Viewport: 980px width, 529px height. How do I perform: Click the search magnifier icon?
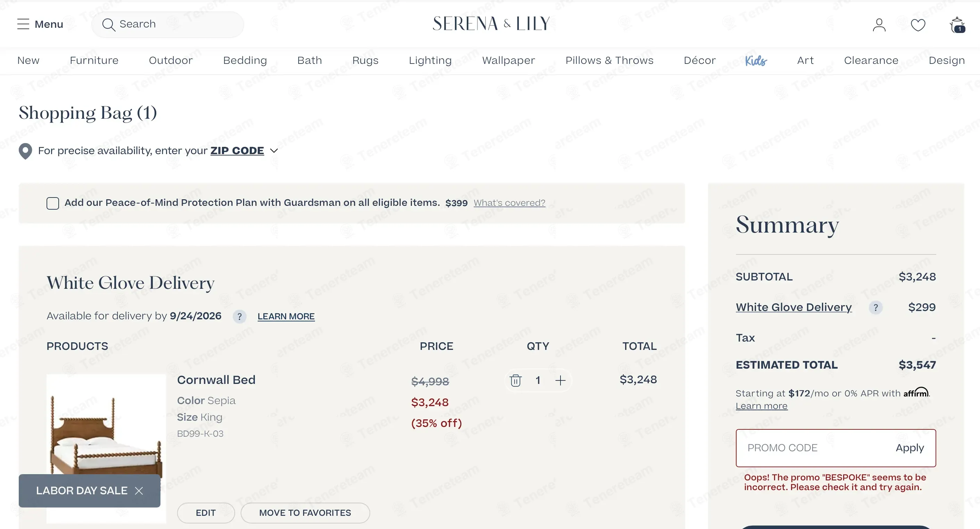click(108, 24)
